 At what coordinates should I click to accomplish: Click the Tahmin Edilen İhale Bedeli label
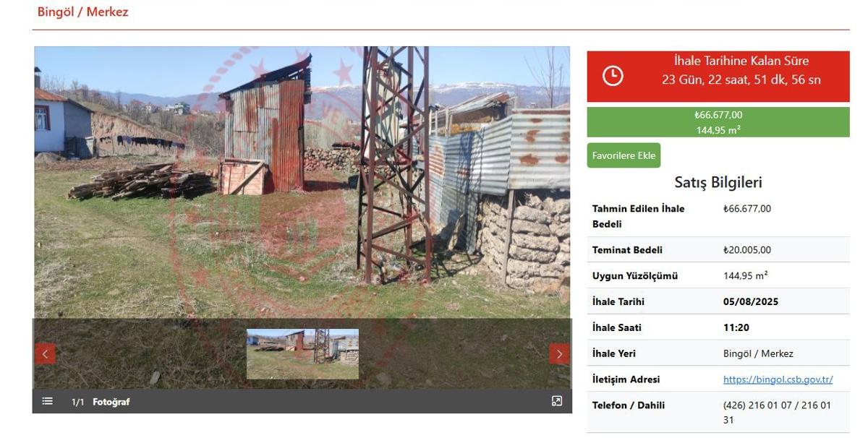pyautogui.click(x=639, y=216)
